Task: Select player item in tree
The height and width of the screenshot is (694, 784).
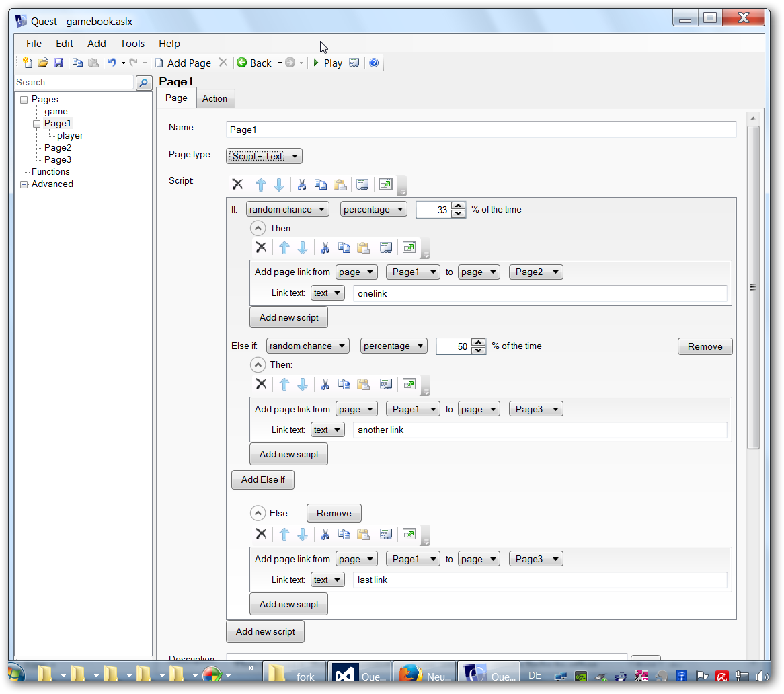Action: pyautogui.click(x=70, y=135)
